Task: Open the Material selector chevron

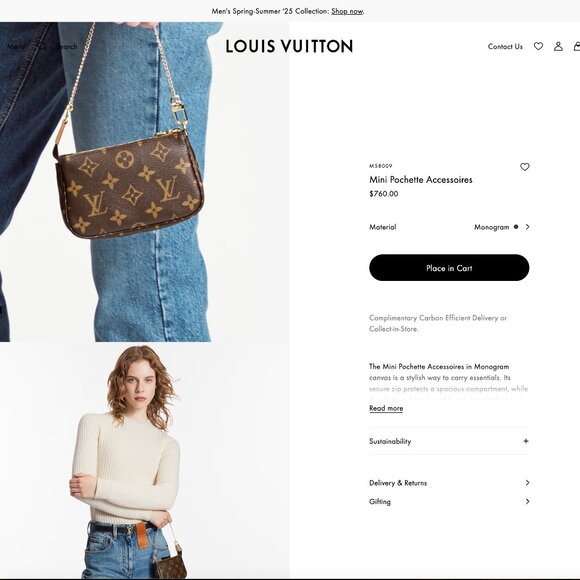Action: click(527, 227)
